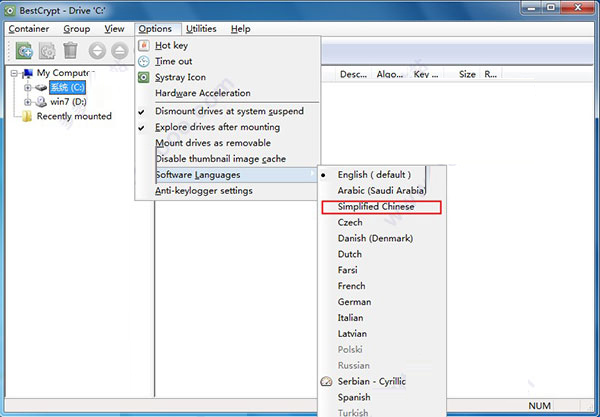The image size is (600, 417).
Task: Select My Computer in the tree
Action: [x=65, y=73]
